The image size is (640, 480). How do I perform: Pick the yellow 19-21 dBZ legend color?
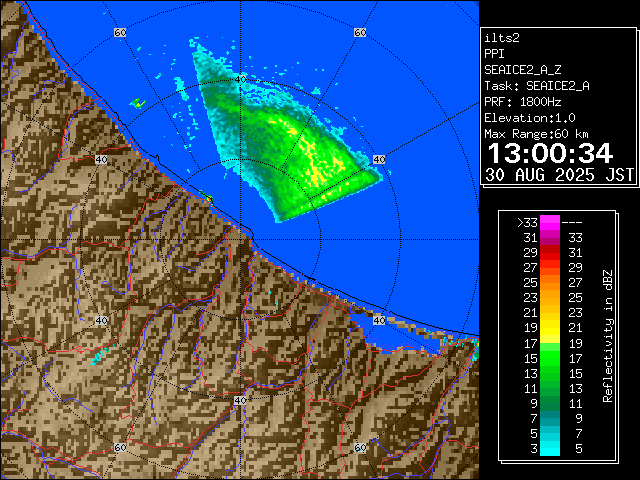(x=550, y=328)
